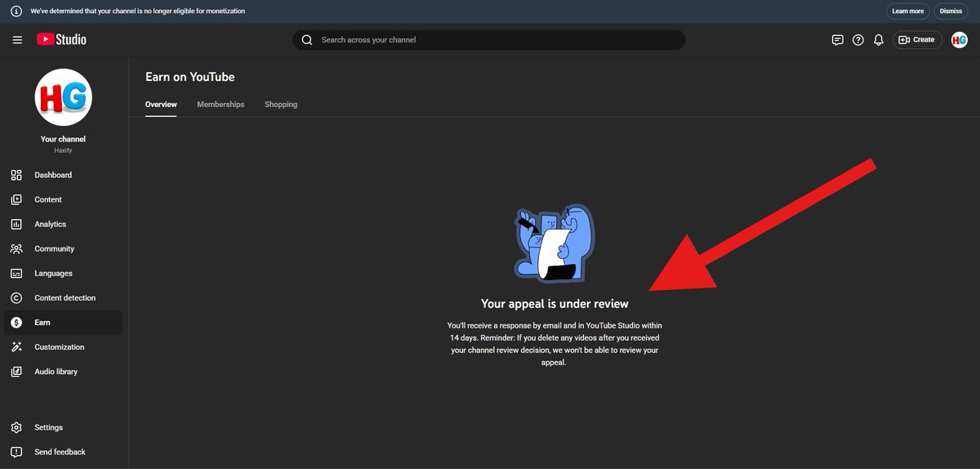The width and height of the screenshot is (980, 469).
Task: Open Dashboard from the sidebar label
Action: click(x=53, y=175)
